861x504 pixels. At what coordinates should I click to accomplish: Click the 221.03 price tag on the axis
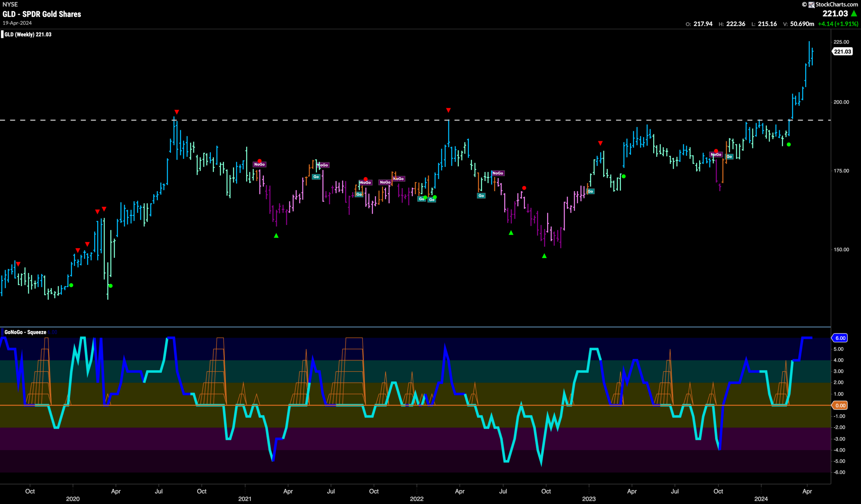pyautogui.click(x=842, y=51)
